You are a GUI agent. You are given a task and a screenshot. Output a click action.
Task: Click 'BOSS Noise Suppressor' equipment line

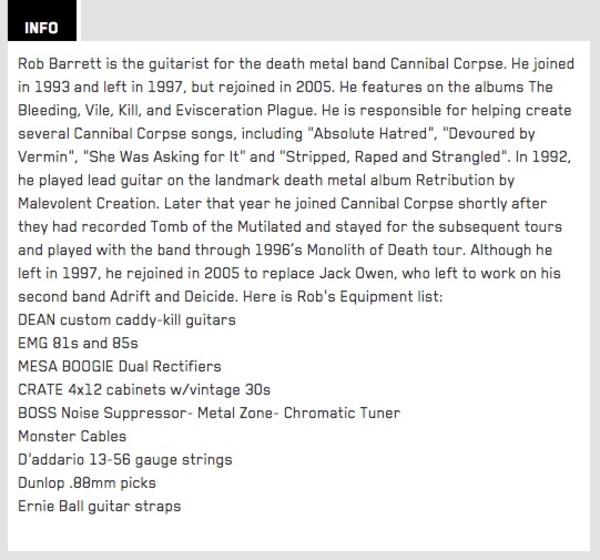(x=209, y=413)
